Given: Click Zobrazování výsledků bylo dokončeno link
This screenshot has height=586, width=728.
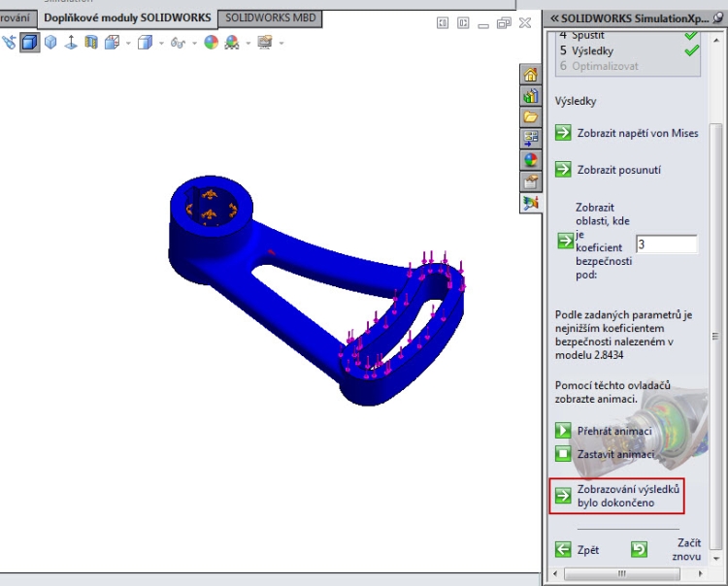Looking at the screenshot, I should coord(628,496).
